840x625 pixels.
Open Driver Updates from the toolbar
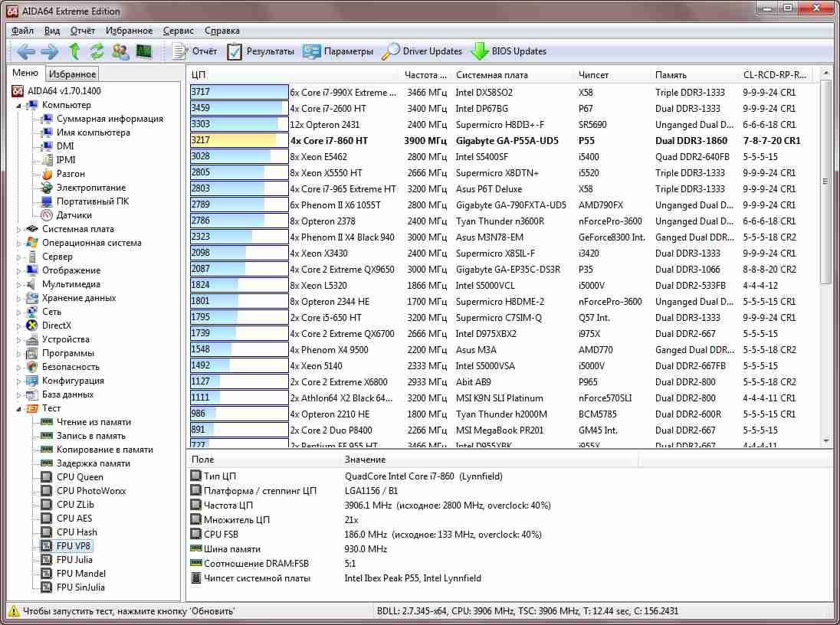pos(422,51)
